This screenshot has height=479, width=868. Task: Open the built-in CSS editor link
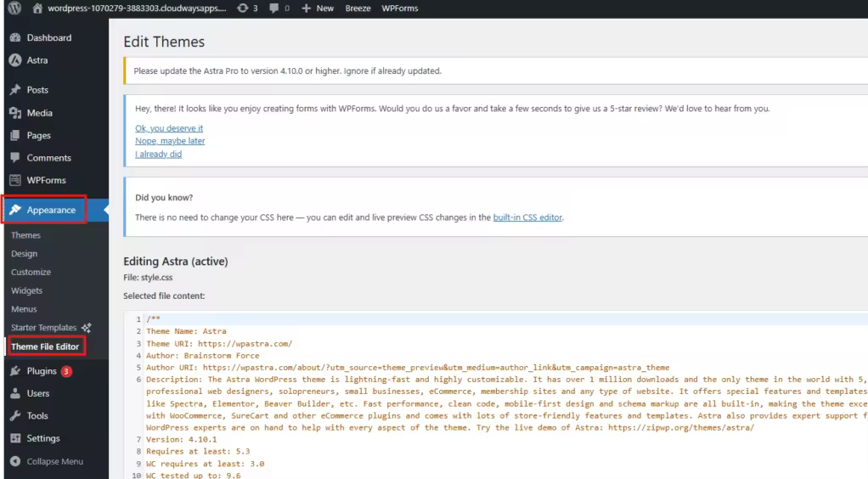pos(527,217)
